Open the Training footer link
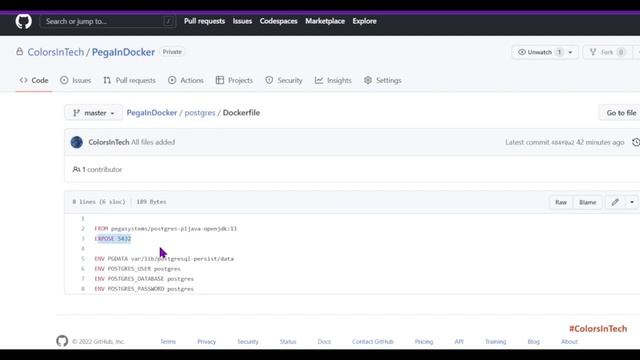 496,342
